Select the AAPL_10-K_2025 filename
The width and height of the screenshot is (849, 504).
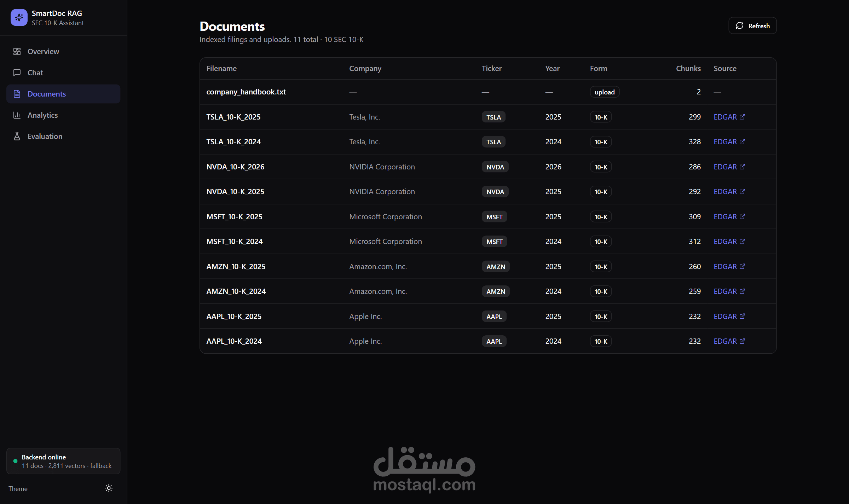(x=234, y=317)
